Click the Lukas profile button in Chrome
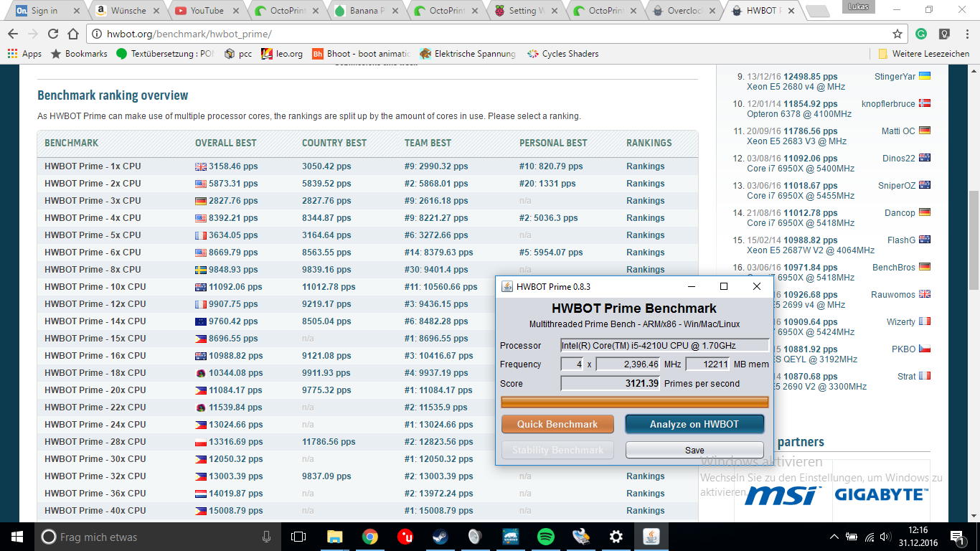The height and width of the screenshot is (551, 980). (x=858, y=6)
